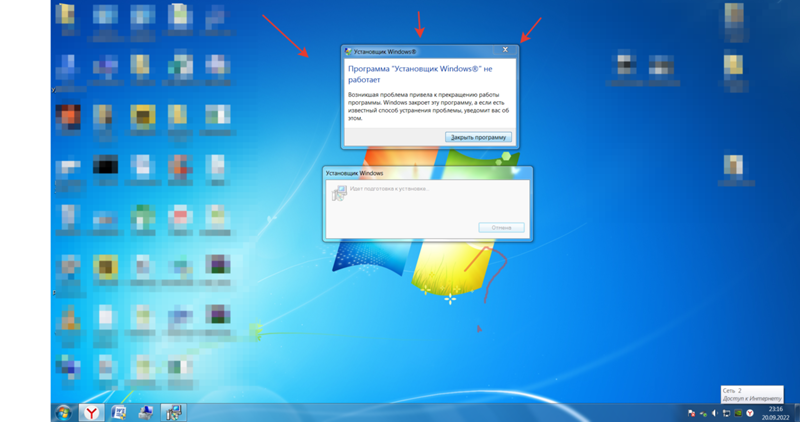
Task: Click the heading 'Программа "Установщик Windows®" не работает'
Action: (420, 74)
